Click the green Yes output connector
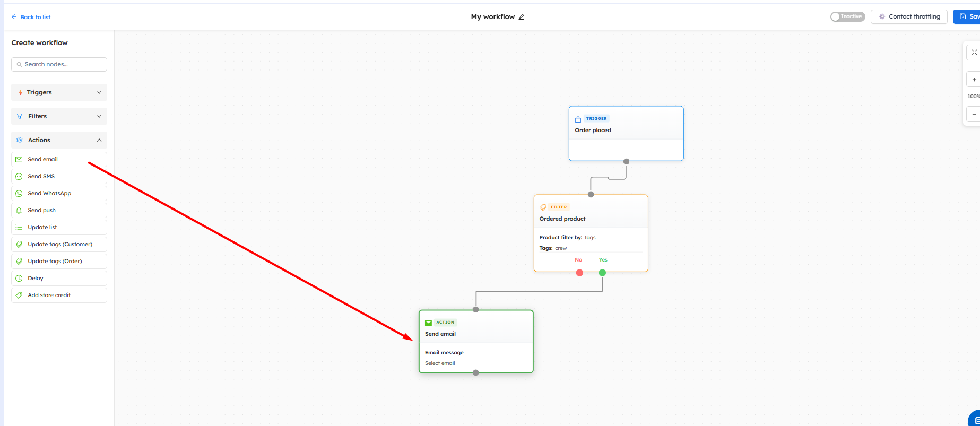980x426 pixels. [602, 273]
